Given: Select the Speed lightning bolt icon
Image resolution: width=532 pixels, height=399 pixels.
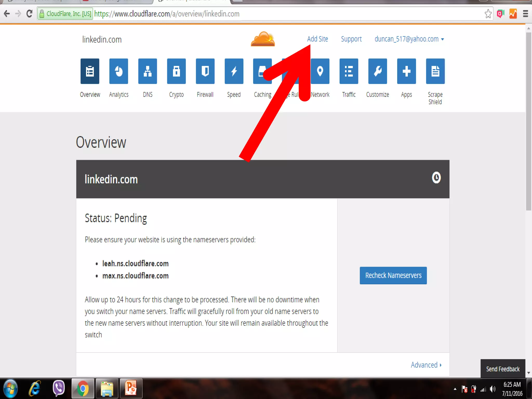Looking at the screenshot, I should [234, 71].
